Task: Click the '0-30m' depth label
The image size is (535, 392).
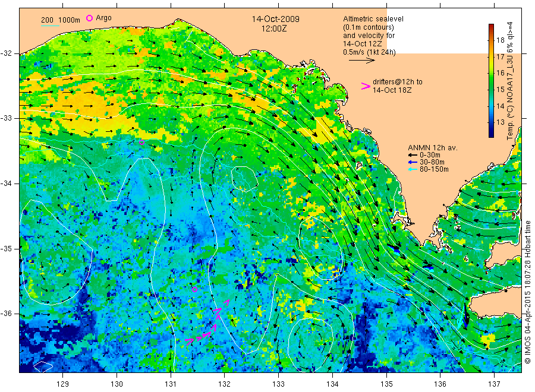Action: click(x=430, y=155)
